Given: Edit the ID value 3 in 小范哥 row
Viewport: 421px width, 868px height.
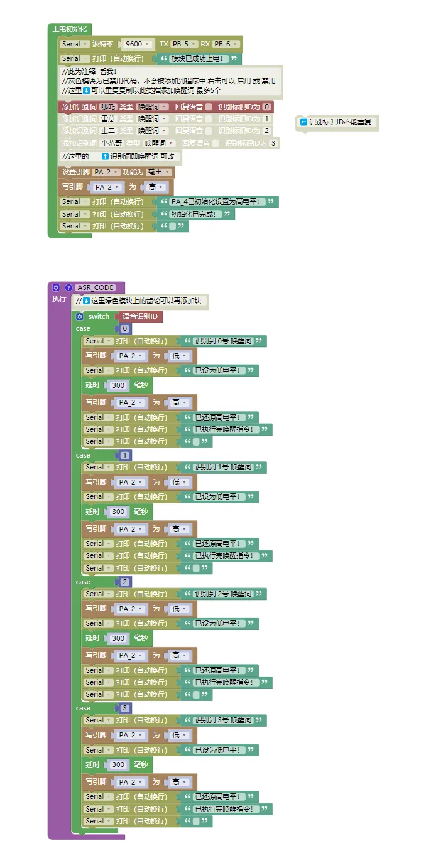Looking at the screenshot, I should (x=274, y=143).
